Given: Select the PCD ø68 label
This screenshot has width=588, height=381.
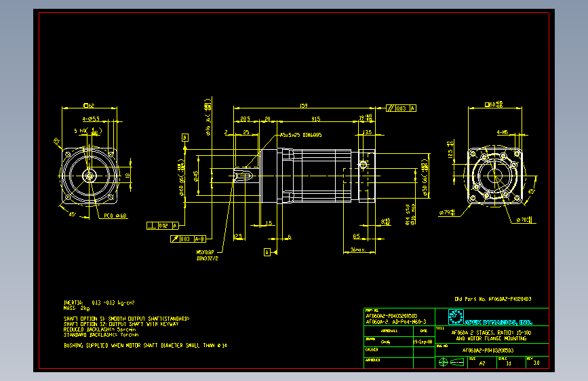Looking at the screenshot, I should [x=115, y=216].
